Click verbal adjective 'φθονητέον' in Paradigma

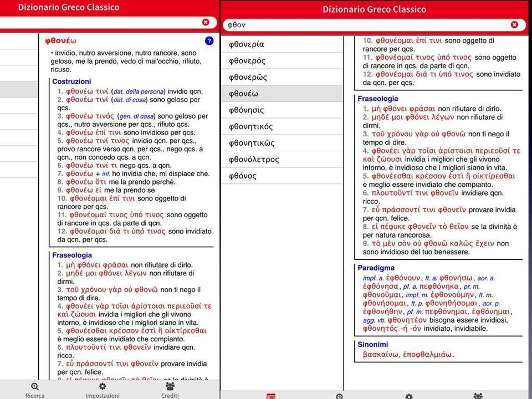click(407, 320)
